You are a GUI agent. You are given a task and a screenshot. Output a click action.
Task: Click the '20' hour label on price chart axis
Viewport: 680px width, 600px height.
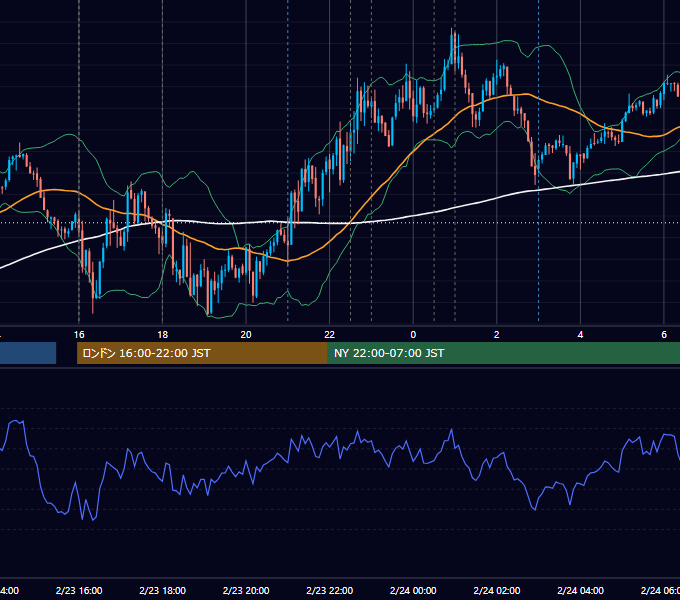click(x=246, y=335)
